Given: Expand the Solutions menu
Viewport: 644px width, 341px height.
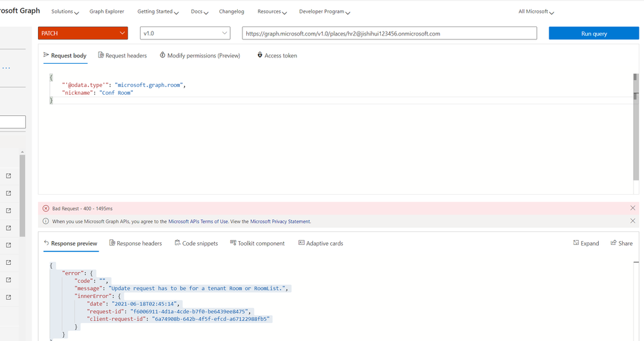Looking at the screenshot, I should click(x=65, y=12).
